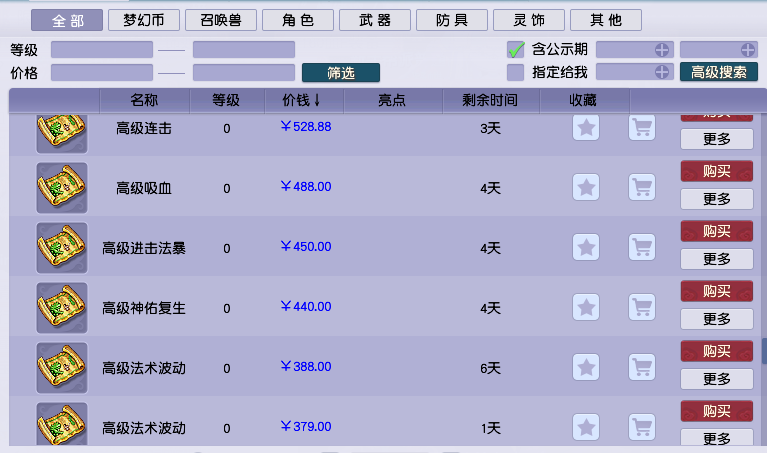
Task: Add ¥379.00 高级法术波动 to cart
Action: [642, 427]
